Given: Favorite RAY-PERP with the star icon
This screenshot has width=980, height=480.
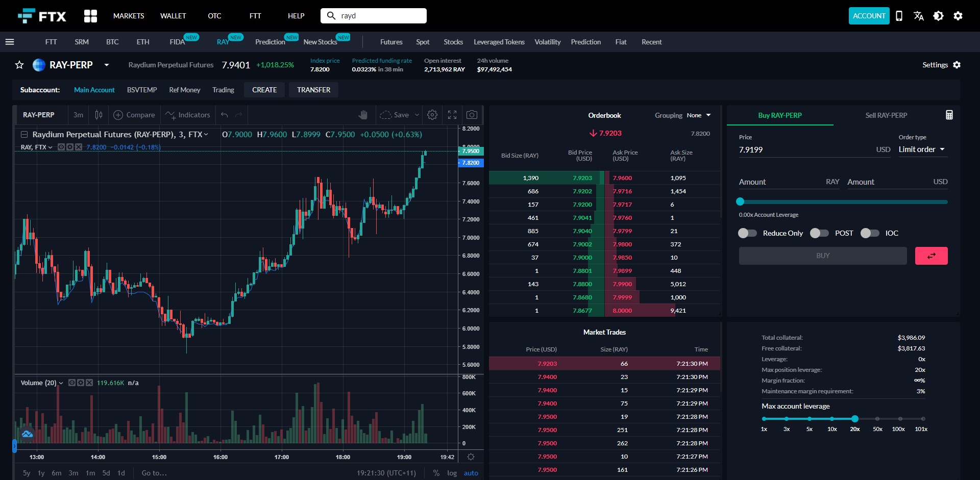Looking at the screenshot, I should coord(19,65).
